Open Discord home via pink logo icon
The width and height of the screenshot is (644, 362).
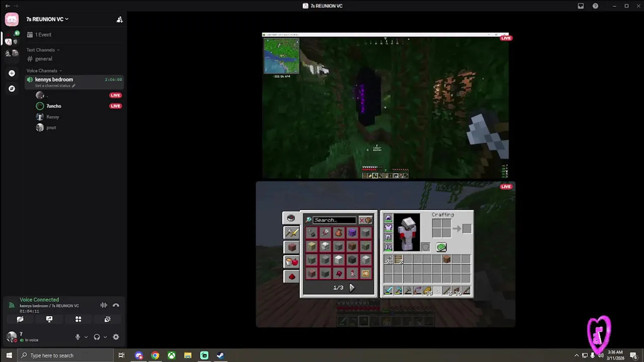click(12, 20)
